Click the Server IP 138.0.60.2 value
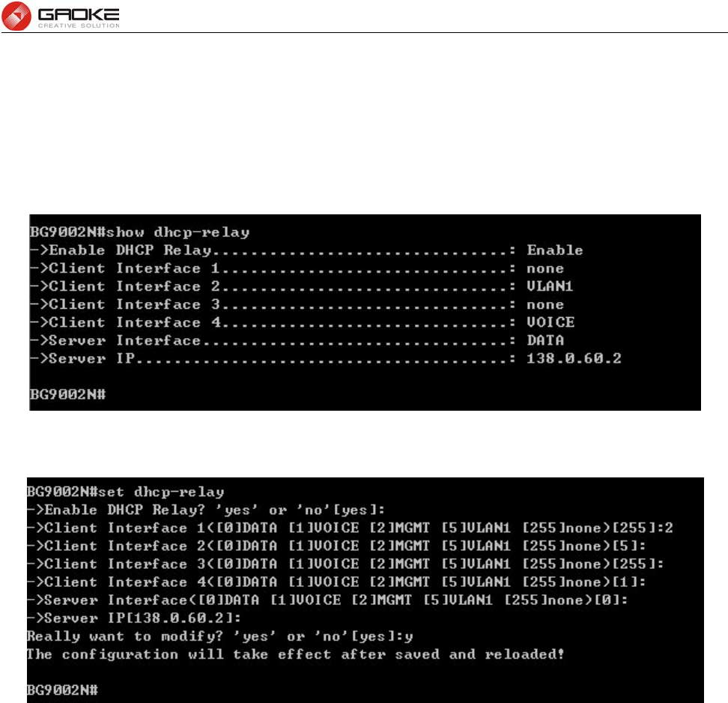The height and width of the screenshot is (703, 728). click(574, 358)
